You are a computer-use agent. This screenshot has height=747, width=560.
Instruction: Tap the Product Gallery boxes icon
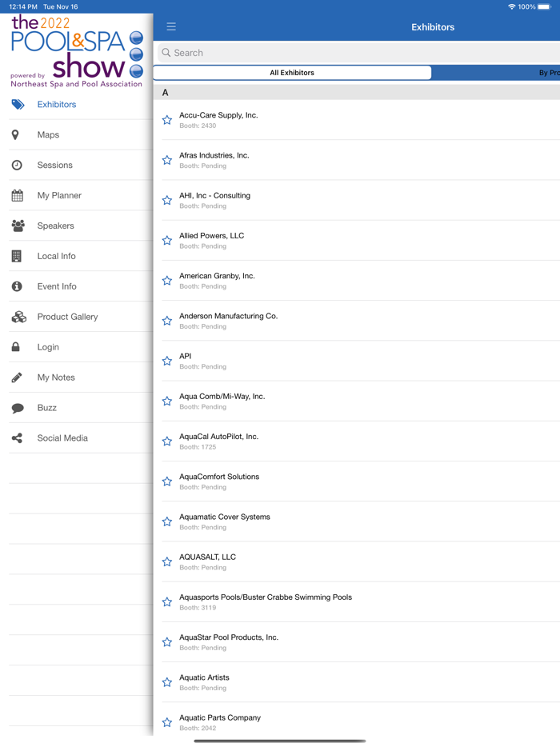[18, 318]
